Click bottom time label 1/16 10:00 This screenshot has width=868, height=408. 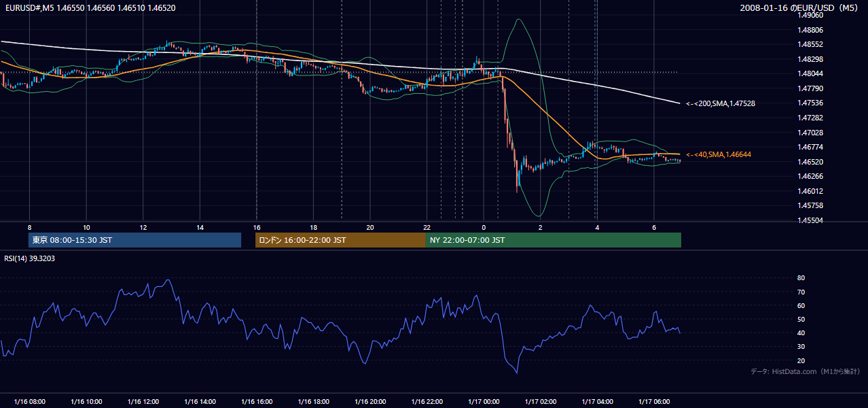86,402
